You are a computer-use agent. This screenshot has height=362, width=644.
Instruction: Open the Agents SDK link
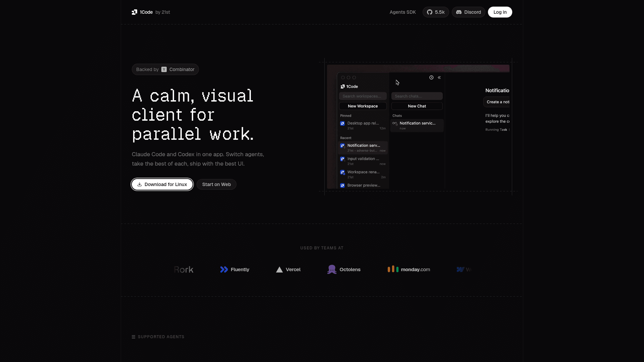point(402,12)
